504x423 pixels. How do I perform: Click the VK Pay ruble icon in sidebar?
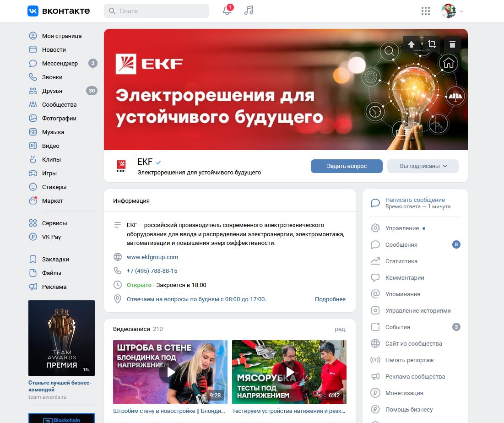tap(33, 237)
